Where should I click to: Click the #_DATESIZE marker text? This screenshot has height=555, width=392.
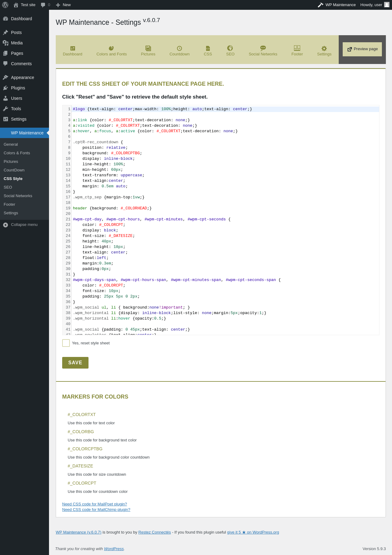click(x=80, y=466)
